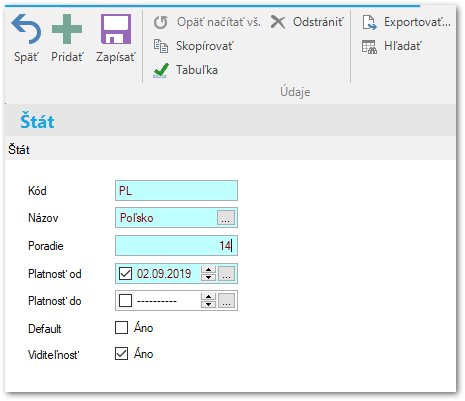
Task: Copy the record with Skopírovať
Action: pyautogui.click(x=193, y=46)
